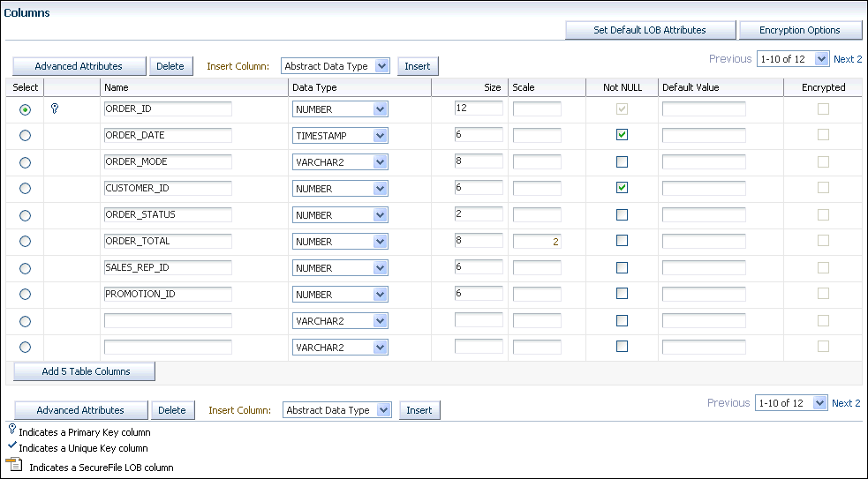
Task: Click the Scale field for ORDER_TOTAL
Action: point(537,242)
